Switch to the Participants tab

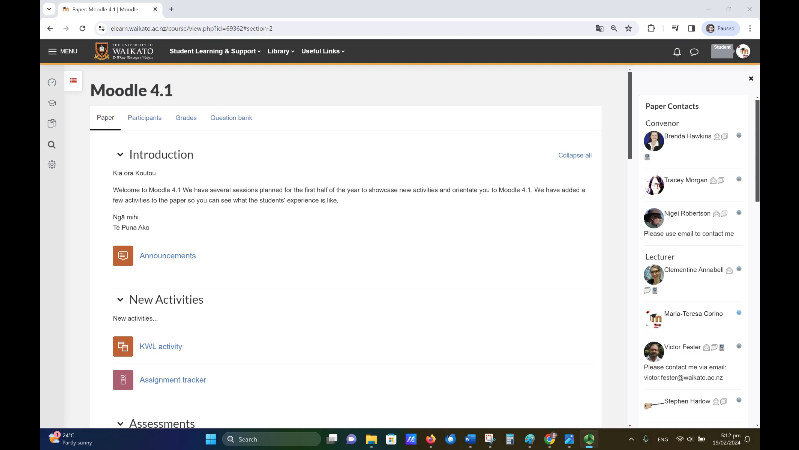(144, 118)
